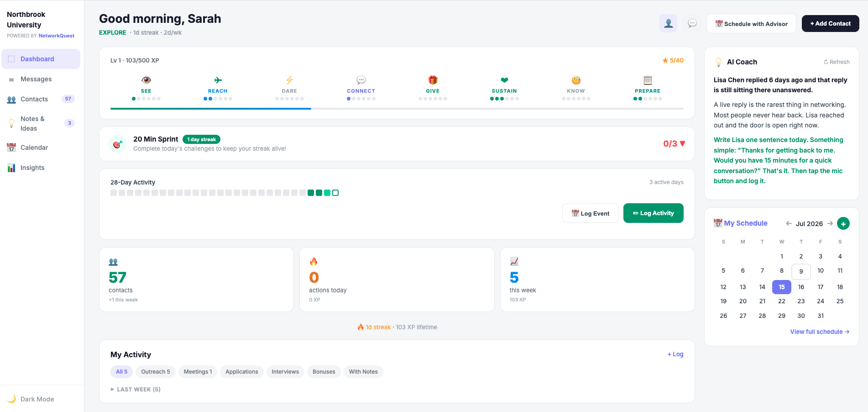The width and height of the screenshot is (868, 412).
Task: Click the My Schedule calendar icon
Action: pos(718,223)
